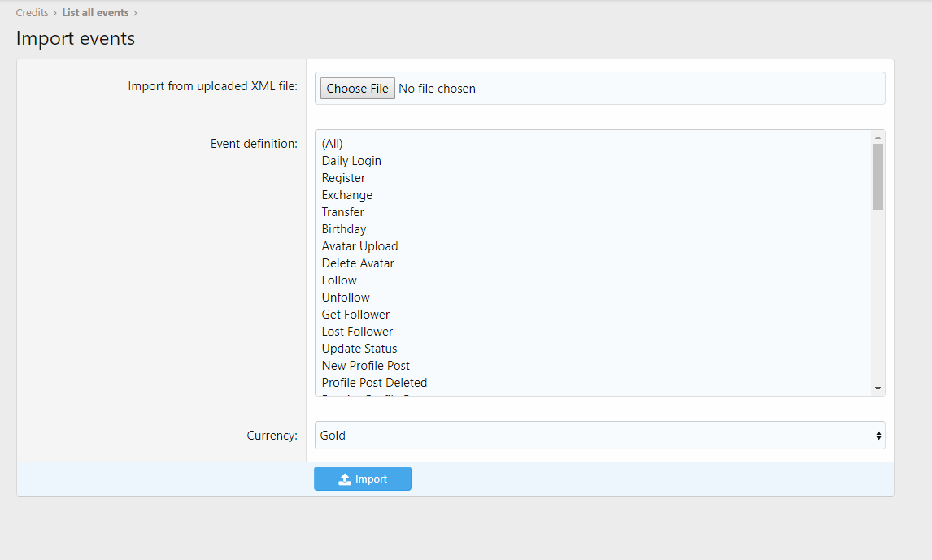The width and height of the screenshot is (932, 560).
Task: Select the Birthday event
Action: click(344, 229)
